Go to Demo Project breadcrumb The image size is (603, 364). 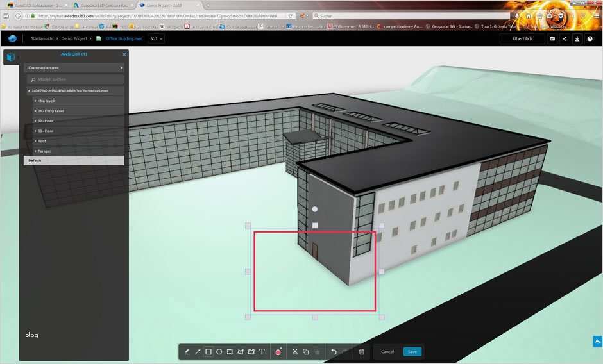74,39
